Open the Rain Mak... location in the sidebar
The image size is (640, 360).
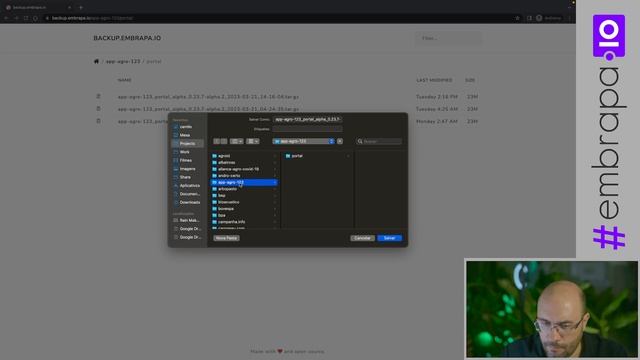[x=187, y=220]
